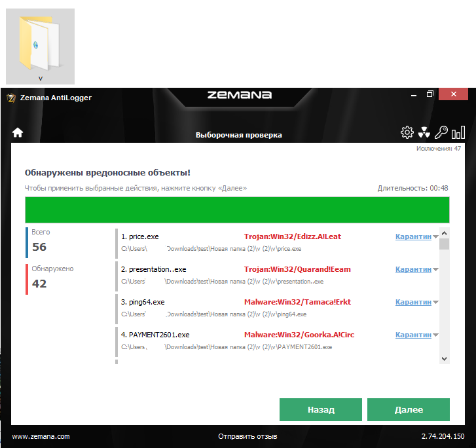Expand action dropdown arrow for price.exe
The image size is (476, 448).
pos(435,236)
